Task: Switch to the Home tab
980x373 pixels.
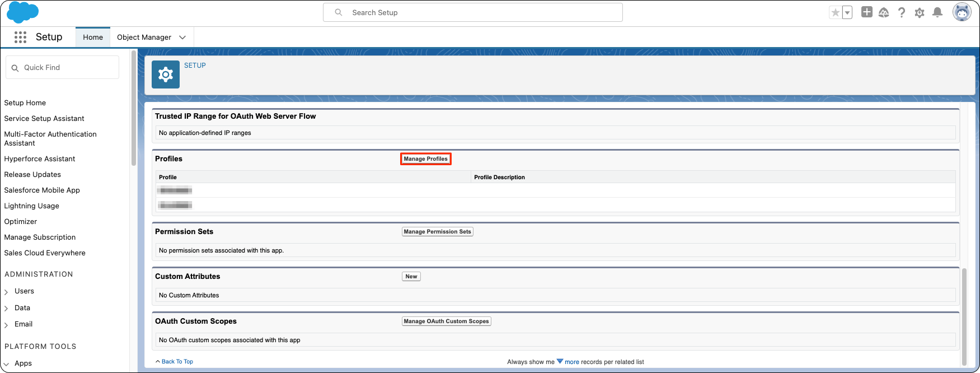Action: tap(93, 37)
